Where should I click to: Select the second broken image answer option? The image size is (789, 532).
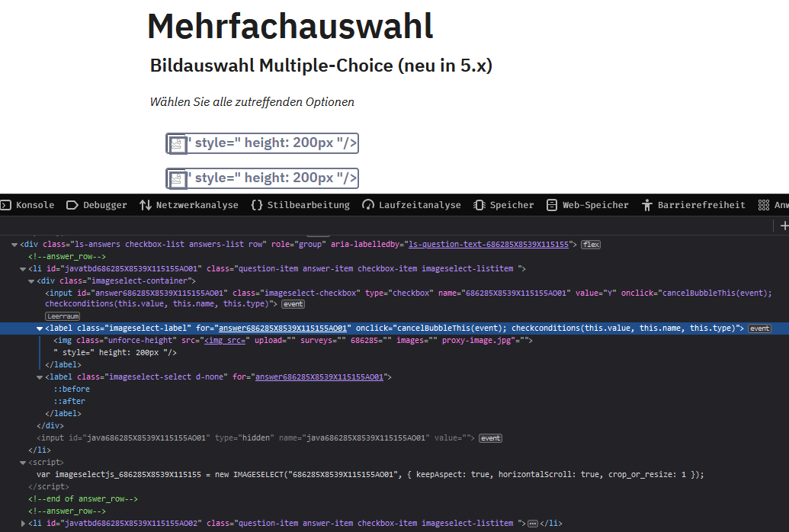click(262, 178)
